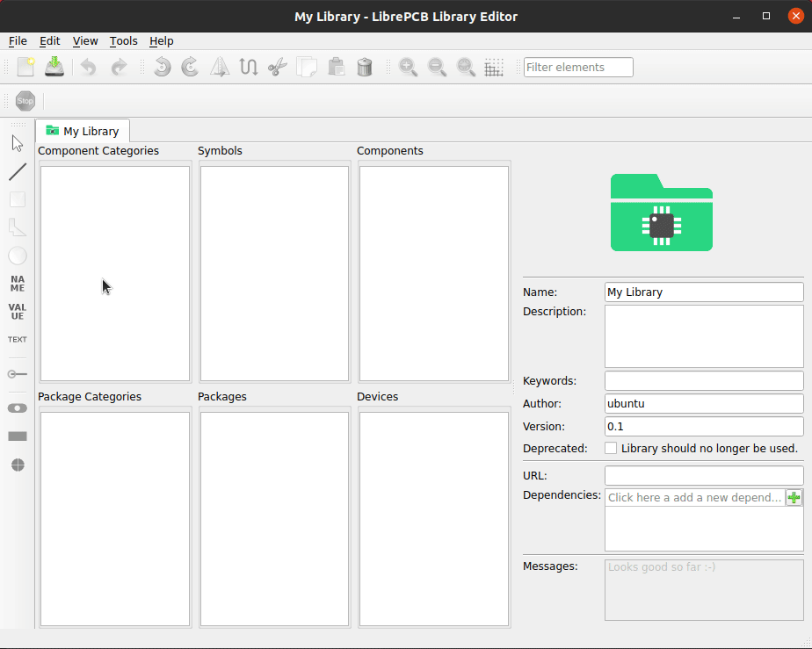Click into the Author field
Viewport: 812px width, 649px height.
pos(704,404)
